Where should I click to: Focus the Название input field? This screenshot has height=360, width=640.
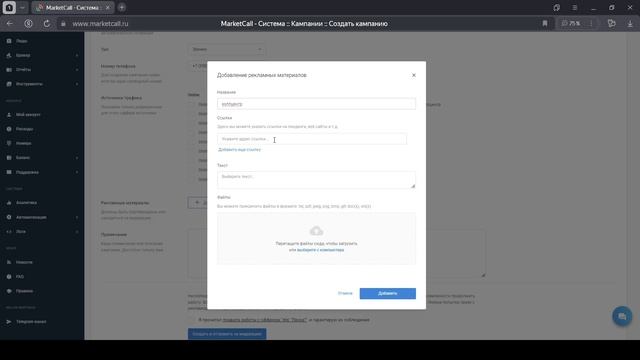click(x=316, y=104)
